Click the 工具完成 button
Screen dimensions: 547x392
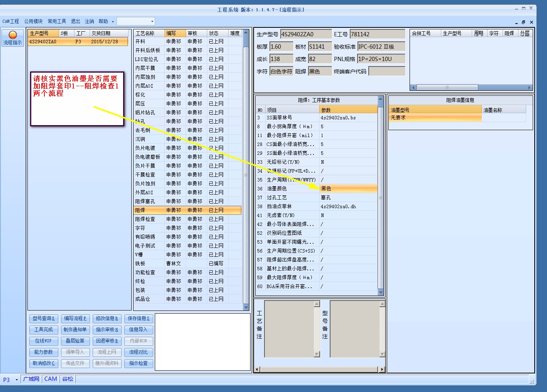[44, 330]
